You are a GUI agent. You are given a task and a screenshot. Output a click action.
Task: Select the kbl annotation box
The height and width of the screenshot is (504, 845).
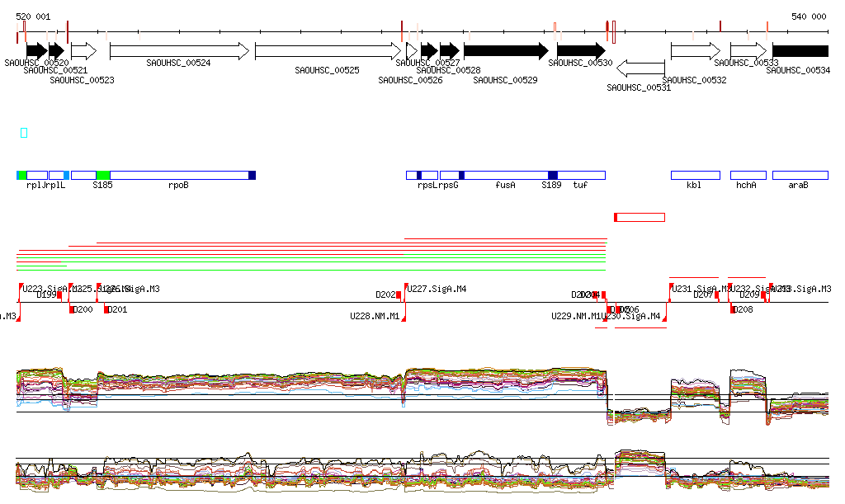point(695,175)
